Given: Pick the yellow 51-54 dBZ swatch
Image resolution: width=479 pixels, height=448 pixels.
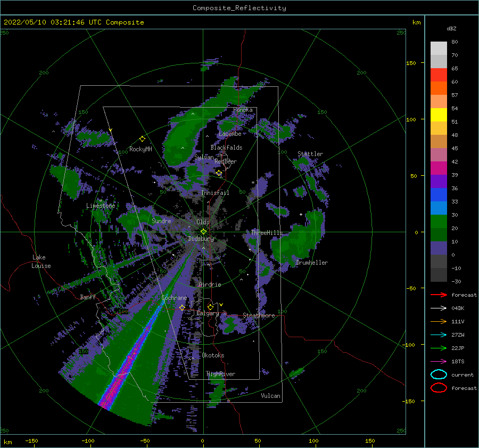Looking at the screenshot, I should coord(439,115).
